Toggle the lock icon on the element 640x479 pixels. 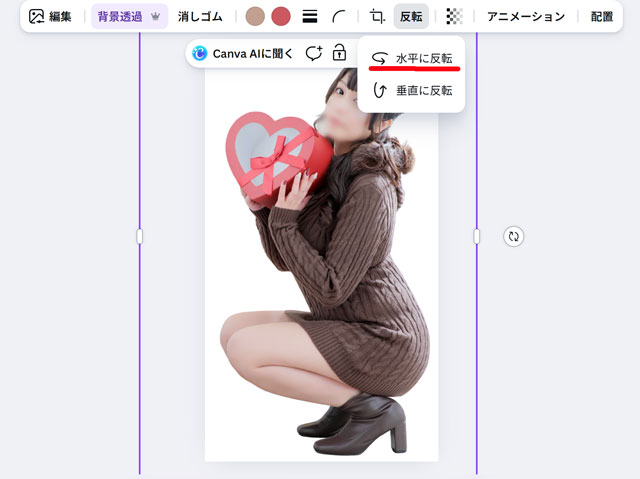[340, 54]
